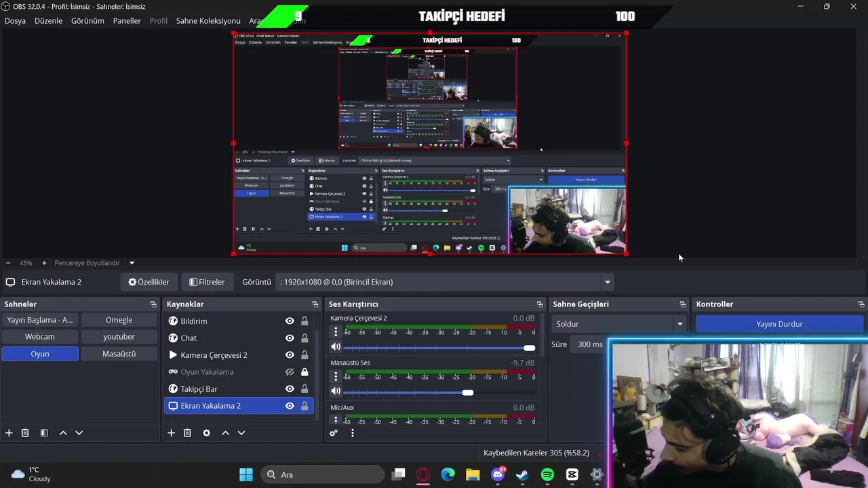Unlock the Oyun Yakalama source
Image resolution: width=868 pixels, height=488 pixels.
(304, 372)
